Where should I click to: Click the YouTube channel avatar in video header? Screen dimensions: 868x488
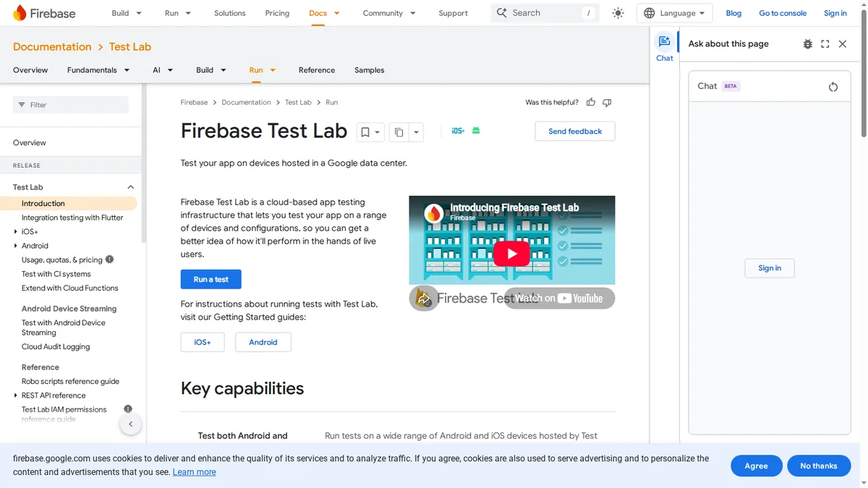(434, 213)
